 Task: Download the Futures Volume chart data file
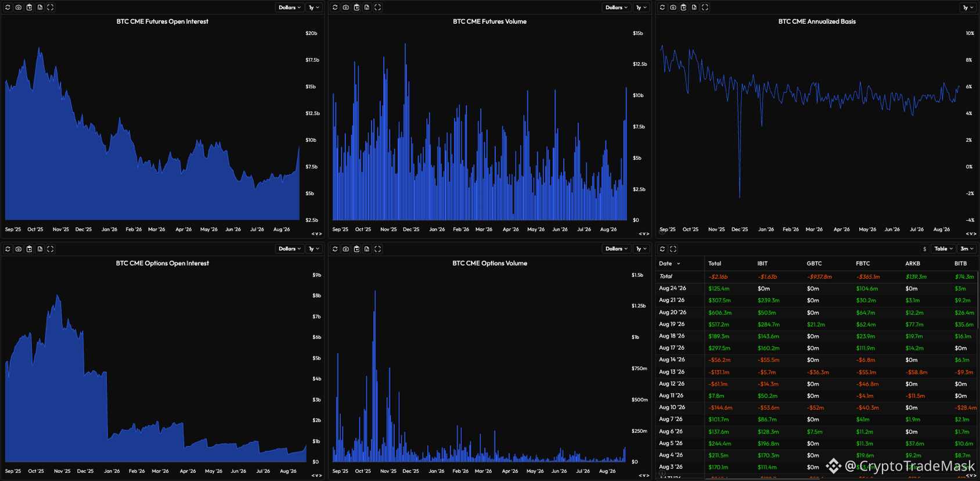point(367,8)
